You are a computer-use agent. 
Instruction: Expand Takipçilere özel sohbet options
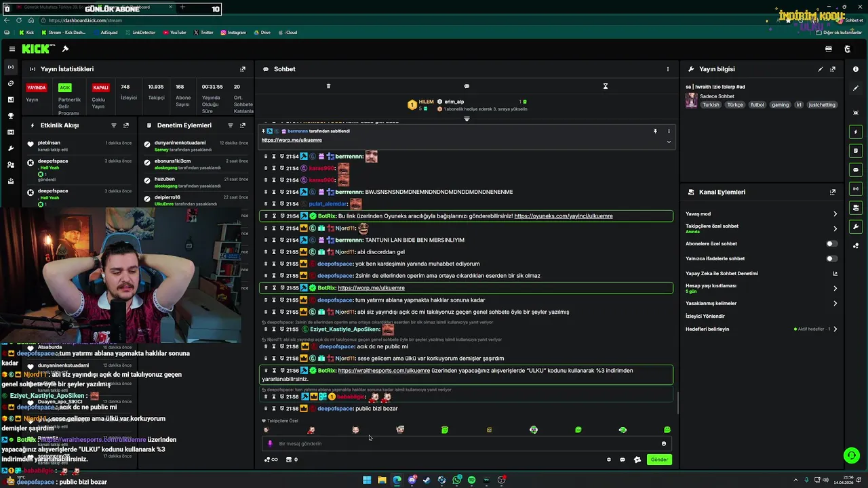[x=835, y=228]
